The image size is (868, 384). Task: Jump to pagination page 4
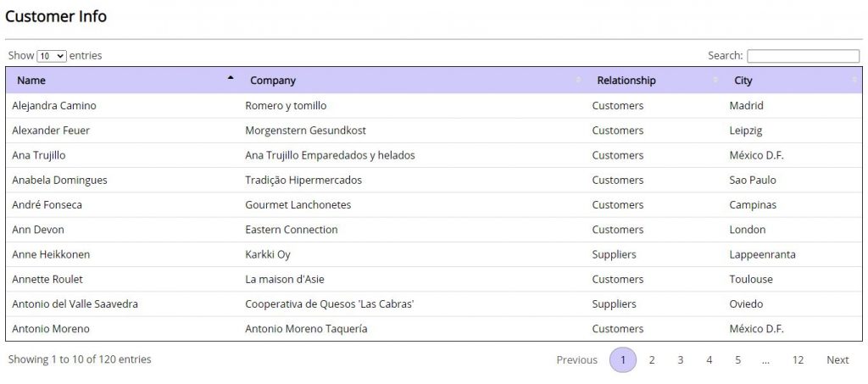click(x=709, y=359)
